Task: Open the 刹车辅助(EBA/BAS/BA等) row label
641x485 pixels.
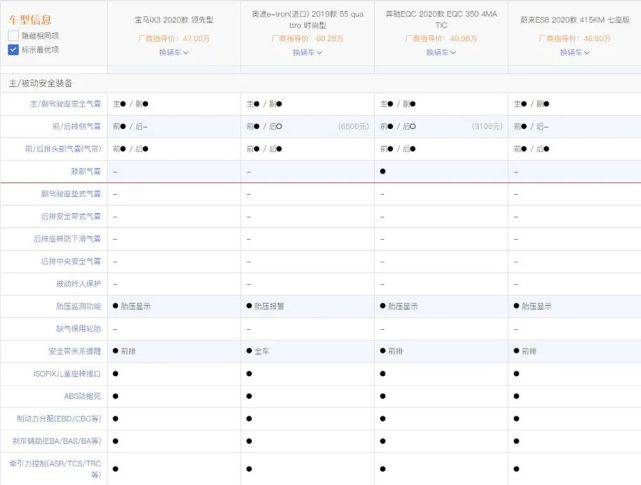Action: click(x=57, y=441)
